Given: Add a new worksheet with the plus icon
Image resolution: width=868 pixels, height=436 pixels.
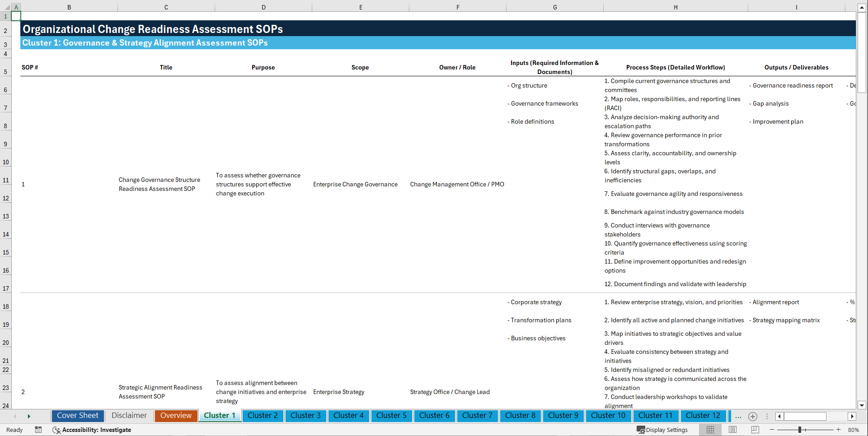Looking at the screenshot, I should [753, 416].
